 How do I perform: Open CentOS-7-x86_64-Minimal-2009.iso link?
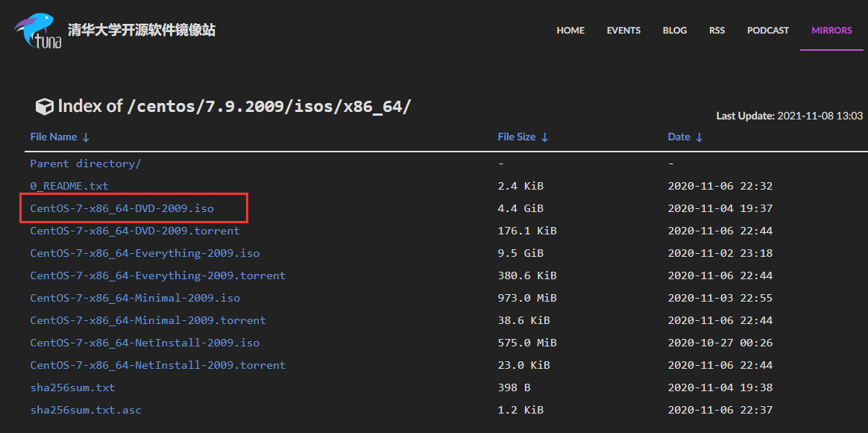click(134, 297)
